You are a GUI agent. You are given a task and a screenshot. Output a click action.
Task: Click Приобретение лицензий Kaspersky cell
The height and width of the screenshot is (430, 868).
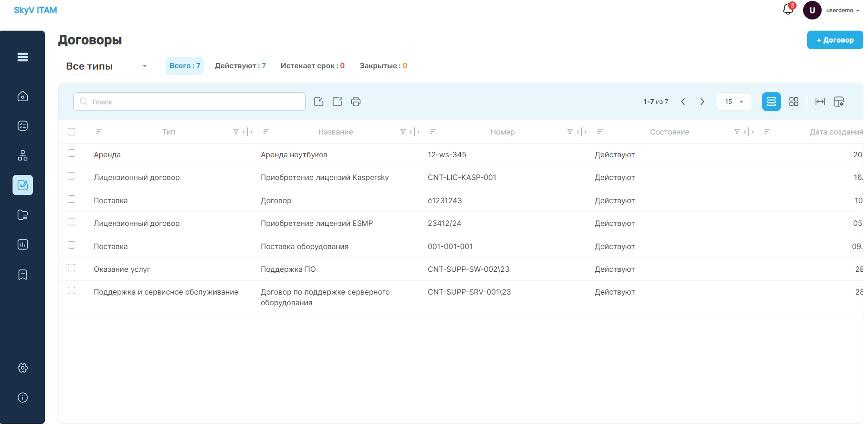coord(325,178)
